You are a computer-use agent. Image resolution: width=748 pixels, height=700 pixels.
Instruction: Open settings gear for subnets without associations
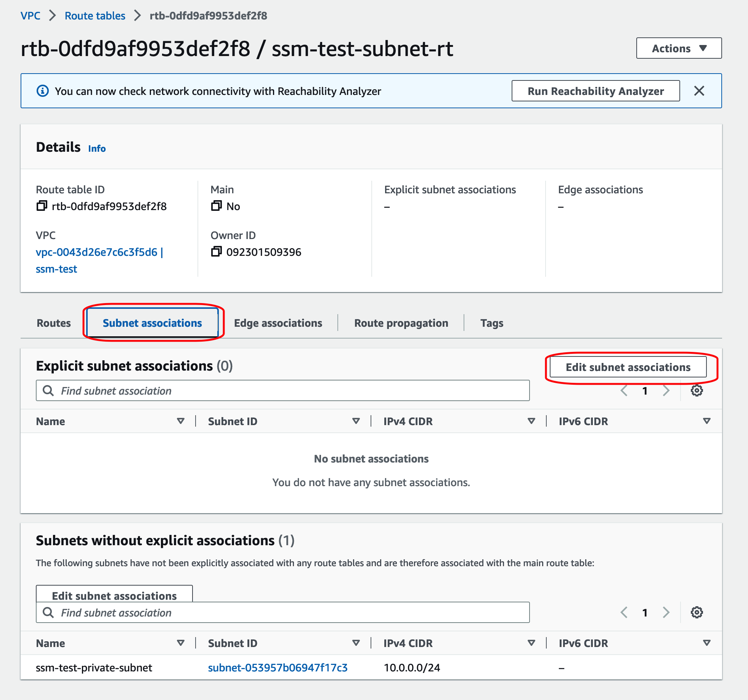[697, 612]
